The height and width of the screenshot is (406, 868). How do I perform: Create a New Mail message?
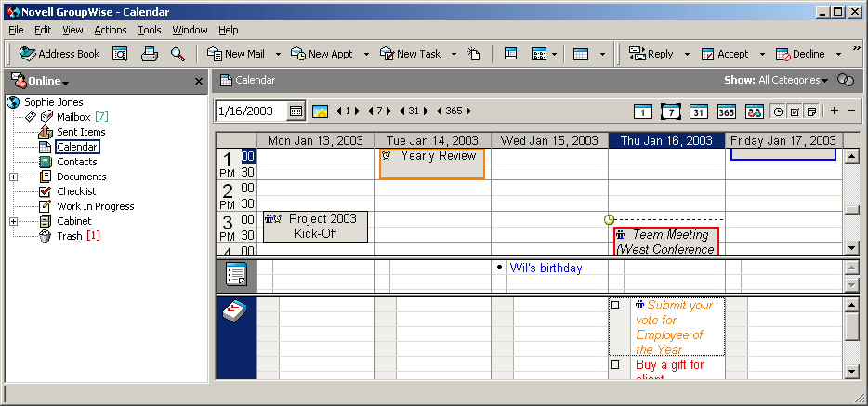[x=236, y=54]
